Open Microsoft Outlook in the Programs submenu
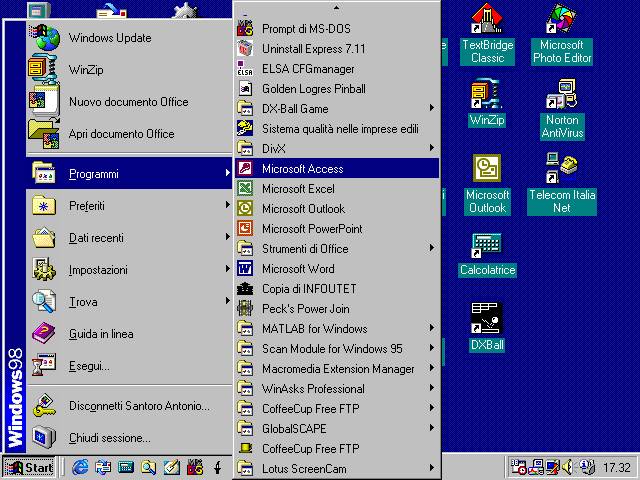This screenshot has width=640, height=480. (x=337, y=209)
